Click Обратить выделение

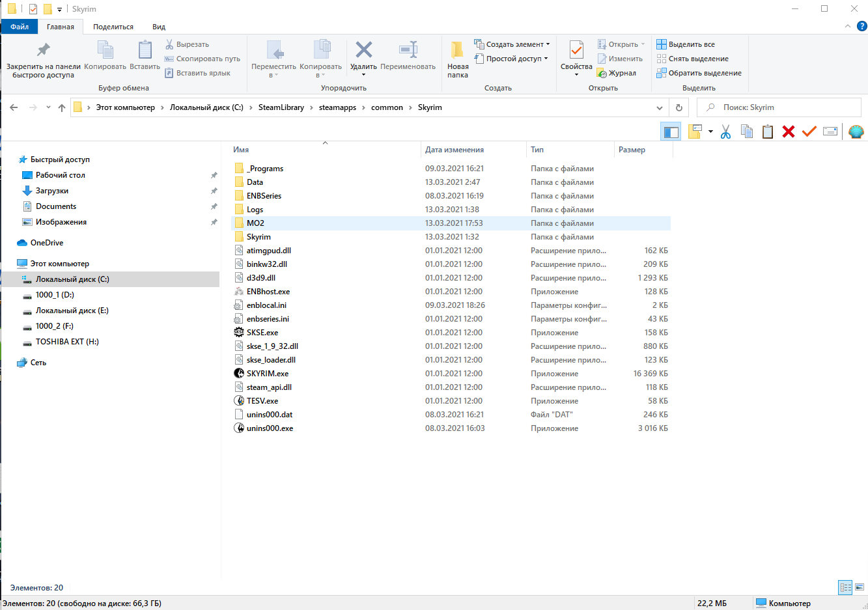(699, 73)
